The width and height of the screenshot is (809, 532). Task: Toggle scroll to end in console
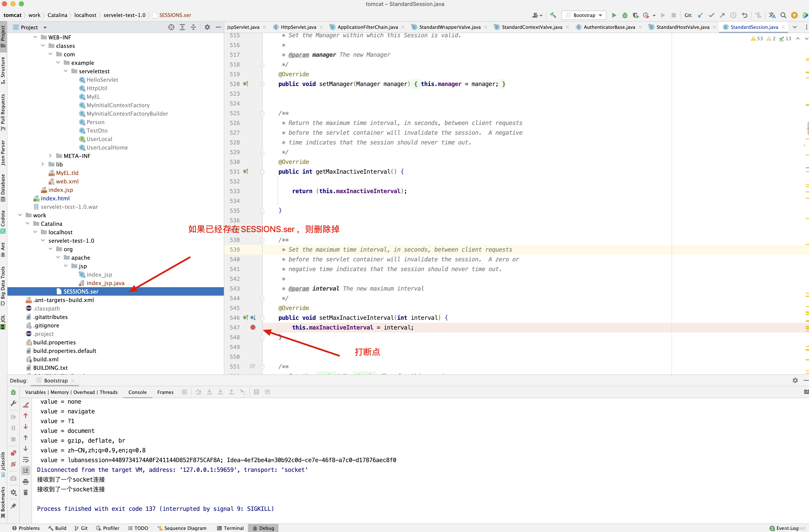[x=25, y=470]
